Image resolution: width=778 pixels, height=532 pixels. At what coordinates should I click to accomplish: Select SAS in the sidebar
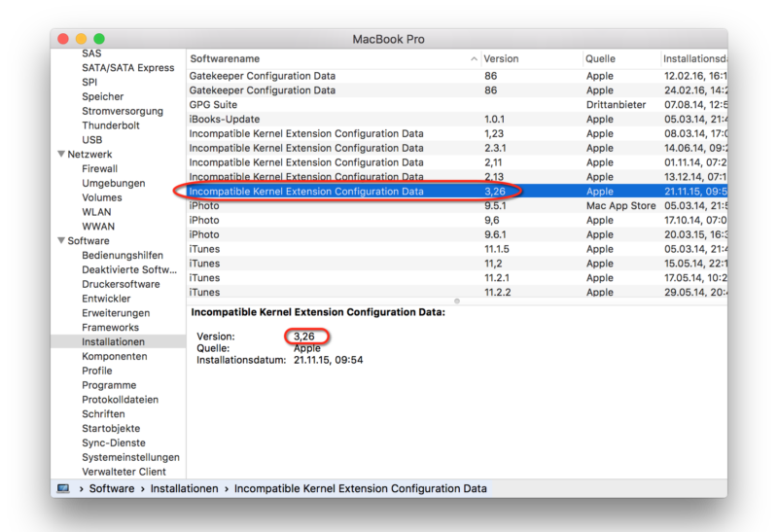(91, 53)
